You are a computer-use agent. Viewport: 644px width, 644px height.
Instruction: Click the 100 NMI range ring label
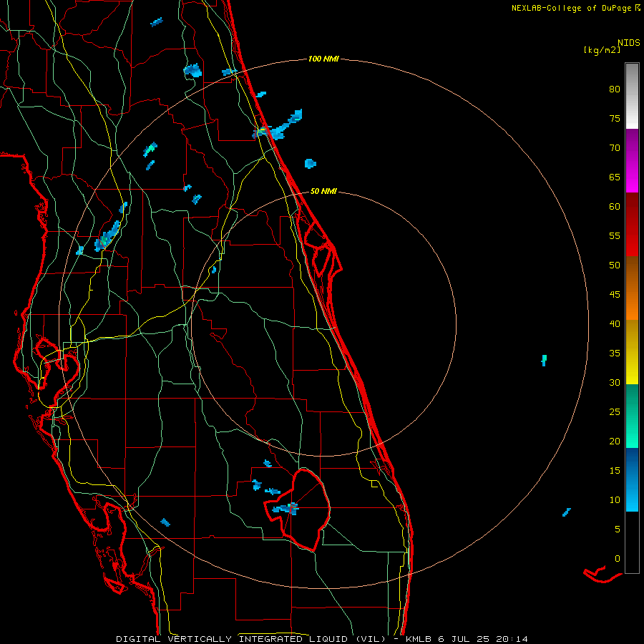(x=323, y=59)
